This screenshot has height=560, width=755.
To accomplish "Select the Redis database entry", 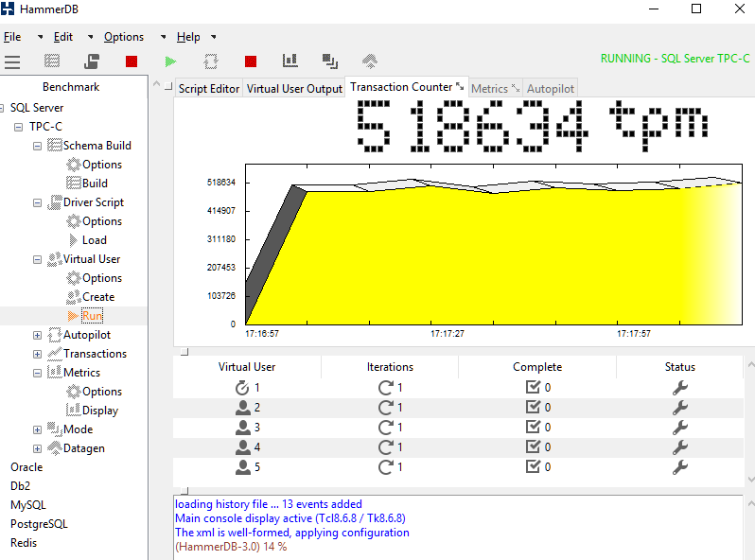I will (24, 543).
